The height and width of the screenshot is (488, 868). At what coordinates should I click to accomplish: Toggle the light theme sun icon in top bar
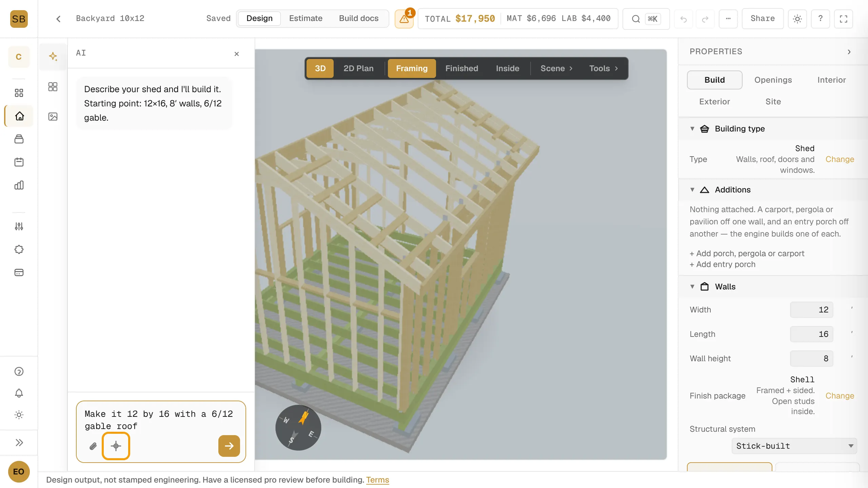click(797, 19)
